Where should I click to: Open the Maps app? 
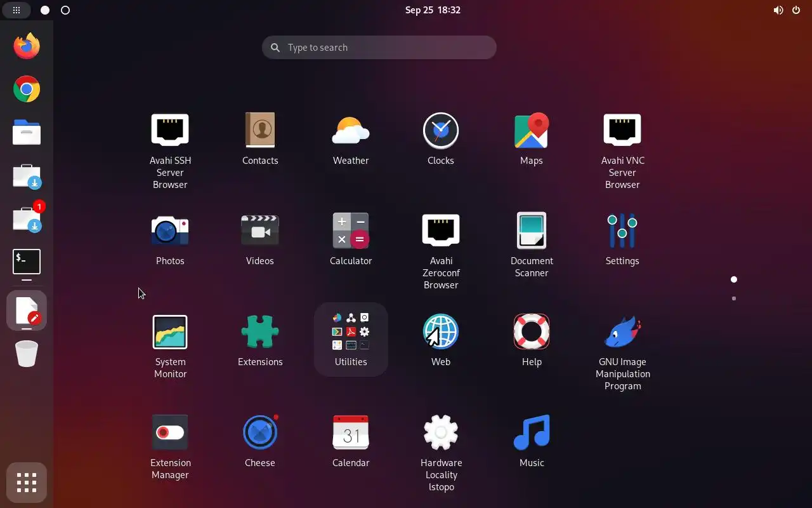tap(532, 138)
